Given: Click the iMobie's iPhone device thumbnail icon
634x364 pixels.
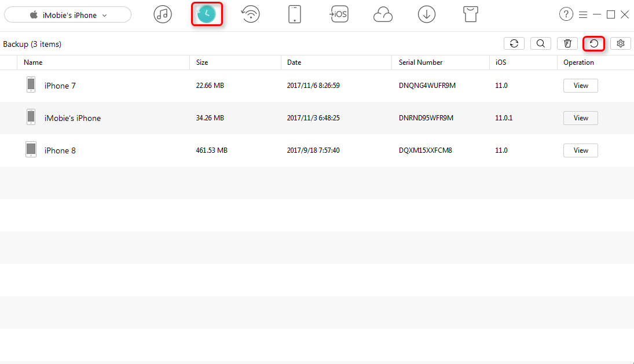Looking at the screenshot, I should (x=31, y=117).
